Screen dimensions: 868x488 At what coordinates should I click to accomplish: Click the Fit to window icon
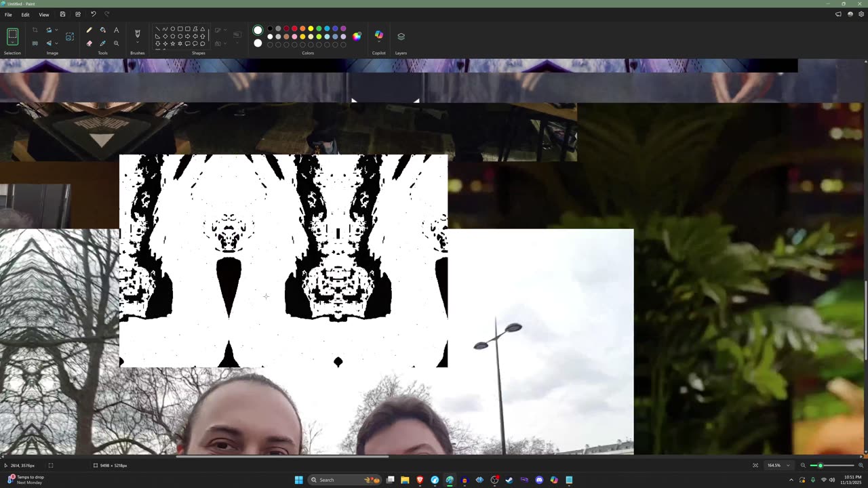click(755, 466)
